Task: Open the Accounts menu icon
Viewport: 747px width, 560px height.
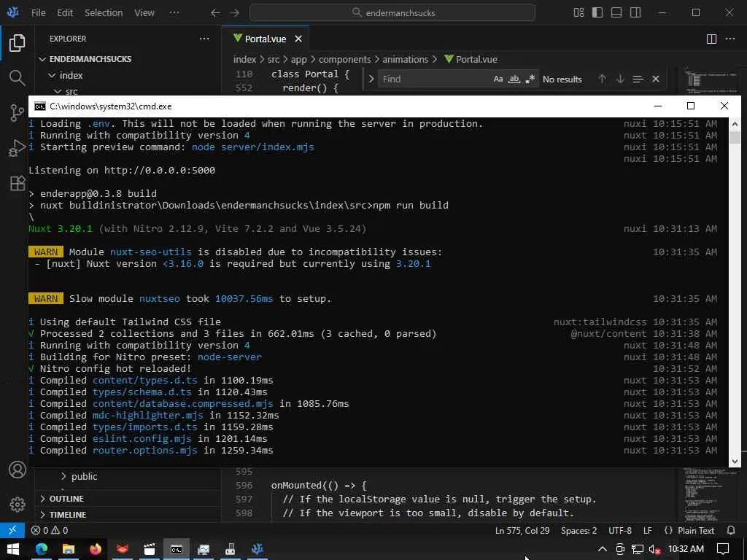Action: click(18, 470)
